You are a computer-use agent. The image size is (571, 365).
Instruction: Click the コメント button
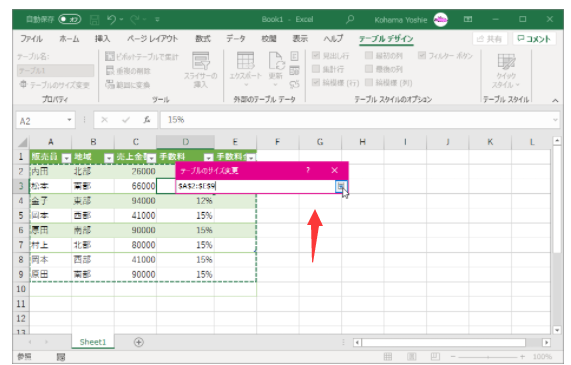click(x=534, y=39)
